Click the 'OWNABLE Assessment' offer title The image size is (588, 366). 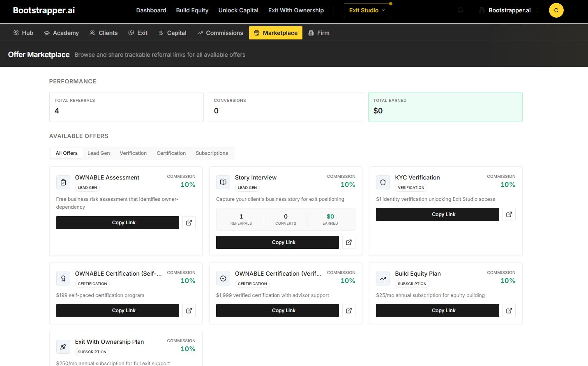107,177
